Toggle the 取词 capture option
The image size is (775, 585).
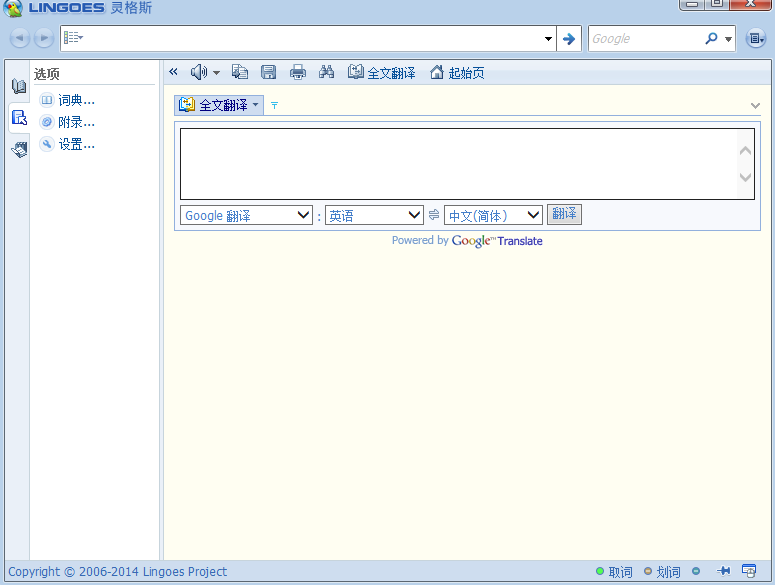click(x=614, y=572)
